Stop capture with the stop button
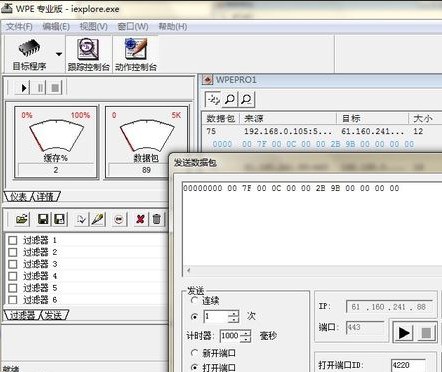Screen dimensions: 442x372 (x=55, y=88)
